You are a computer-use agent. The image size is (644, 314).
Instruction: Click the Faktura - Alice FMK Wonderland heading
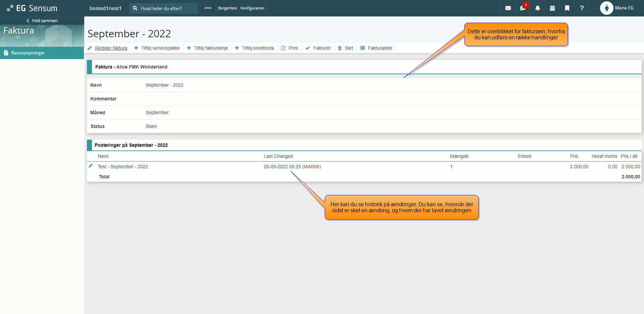131,67
